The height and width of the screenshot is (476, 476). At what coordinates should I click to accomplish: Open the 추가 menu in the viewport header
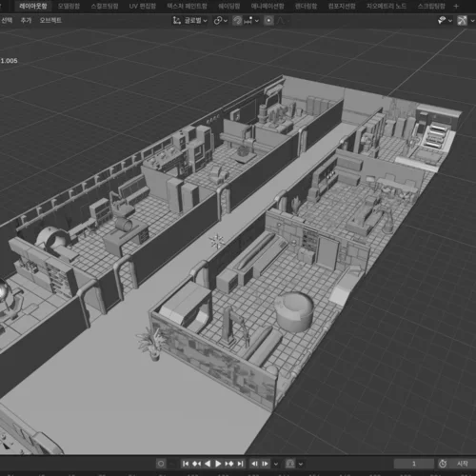click(x=26, y=21)
